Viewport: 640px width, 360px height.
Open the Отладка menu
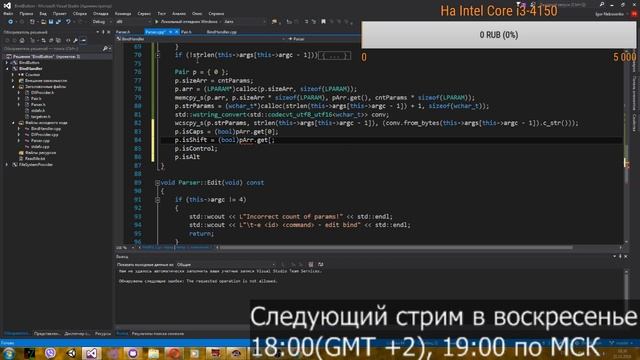[100, 13]
